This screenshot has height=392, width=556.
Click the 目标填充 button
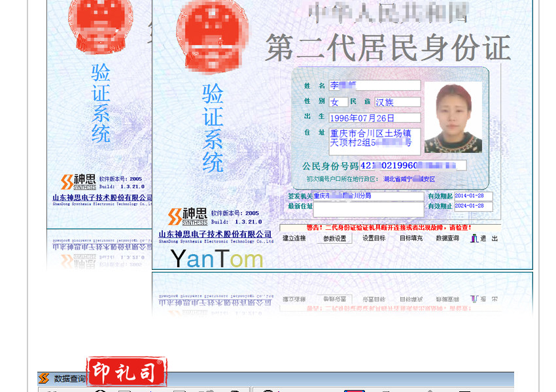(x=411, y=238)
